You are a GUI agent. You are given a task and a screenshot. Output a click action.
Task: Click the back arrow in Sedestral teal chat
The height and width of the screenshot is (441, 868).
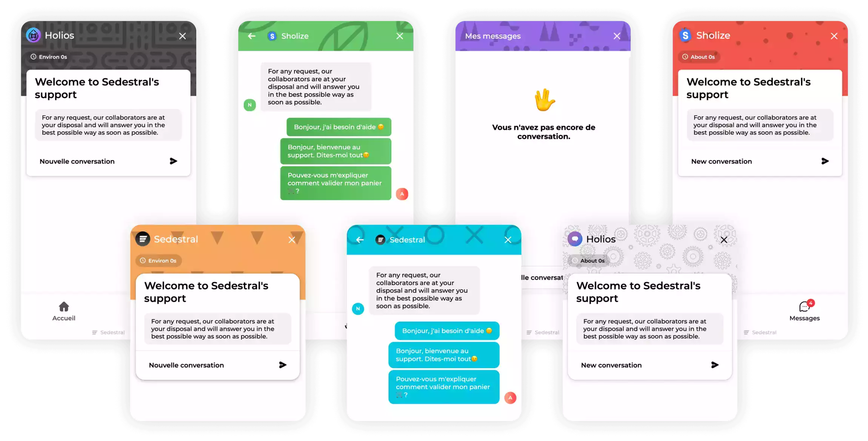click(359, 239)
